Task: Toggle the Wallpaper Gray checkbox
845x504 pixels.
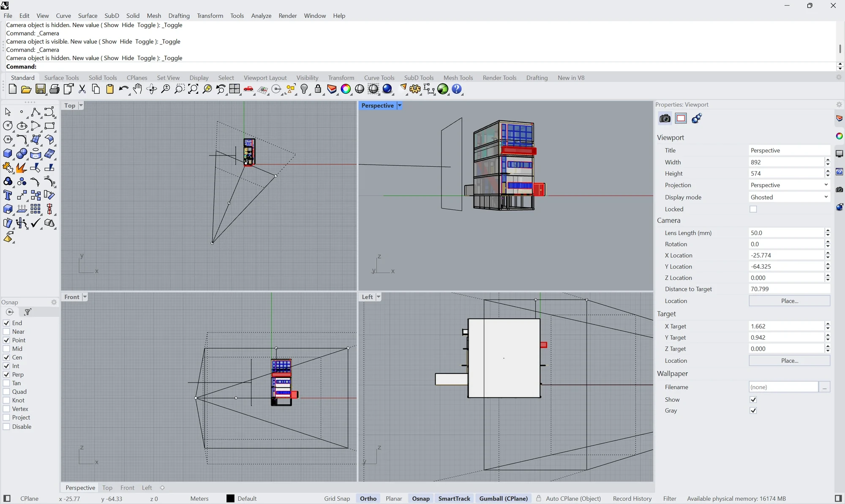Action: (x=753, y=411)
